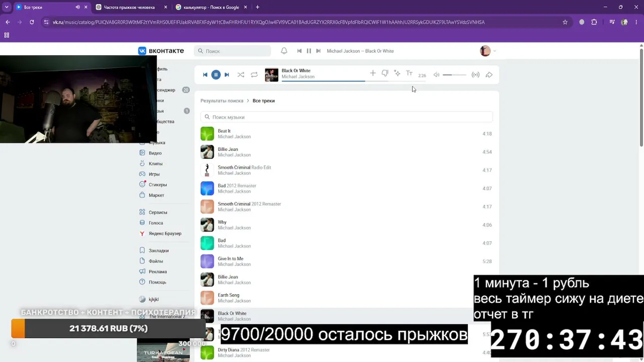Click the Все треки breadcrumb
Screen dimensions: 644x362
pyautogui.click(x=264, y=101)
